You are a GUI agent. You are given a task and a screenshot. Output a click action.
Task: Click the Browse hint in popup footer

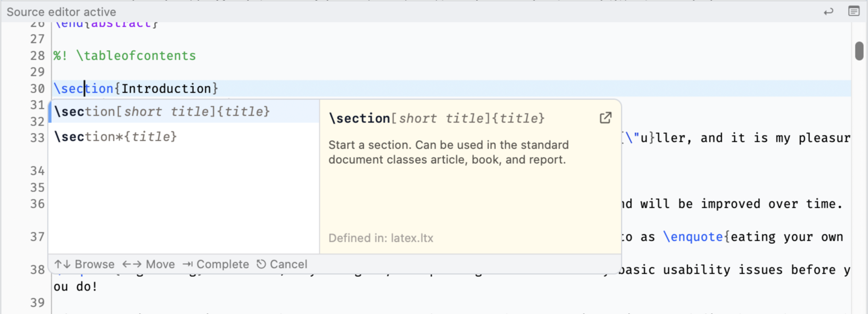(84, 264)
